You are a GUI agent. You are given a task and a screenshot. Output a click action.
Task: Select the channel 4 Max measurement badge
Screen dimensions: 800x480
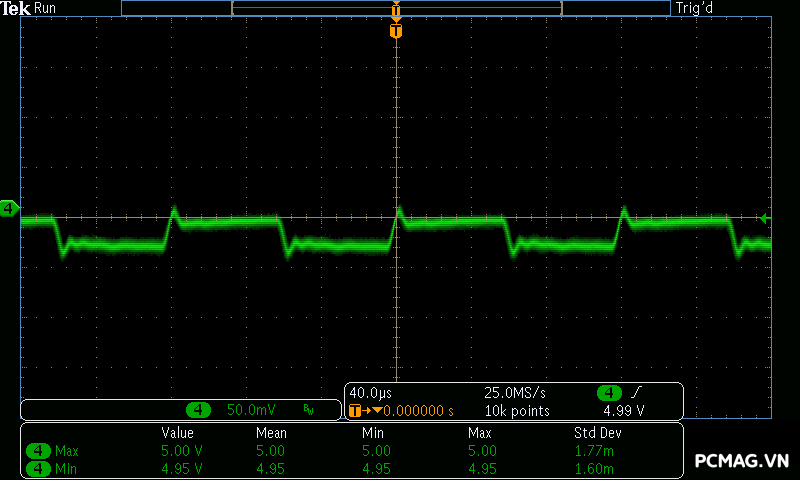[39, 451]
